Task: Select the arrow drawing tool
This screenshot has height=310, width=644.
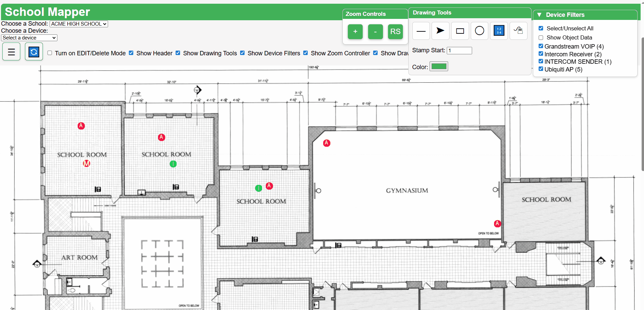Action: point(440,31)
